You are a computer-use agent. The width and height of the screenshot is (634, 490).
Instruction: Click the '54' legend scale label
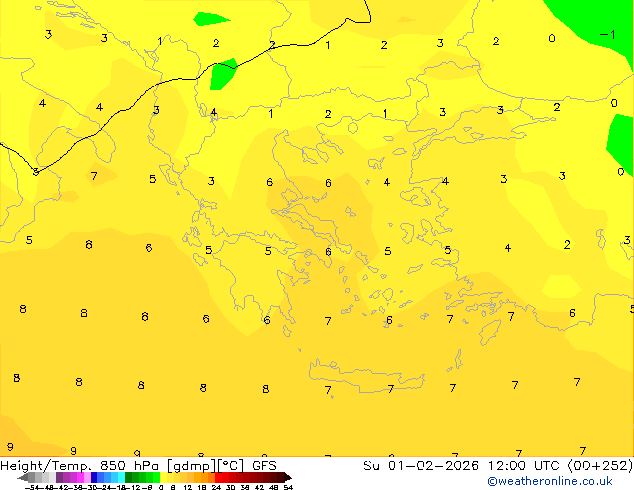click(x=288, y=487)
